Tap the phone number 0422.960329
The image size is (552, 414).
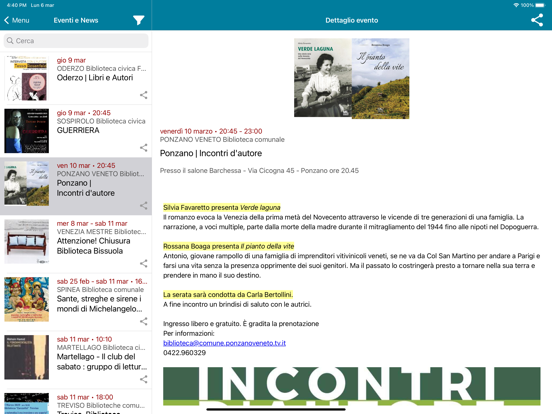coord(184,353)
